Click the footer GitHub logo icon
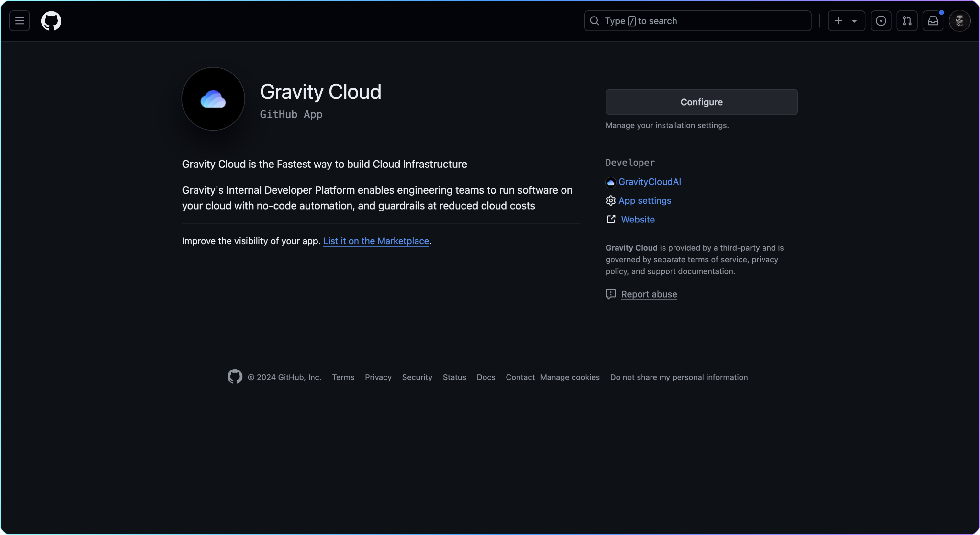Screen dimensions: 980x535 click(x=235, y=377)
